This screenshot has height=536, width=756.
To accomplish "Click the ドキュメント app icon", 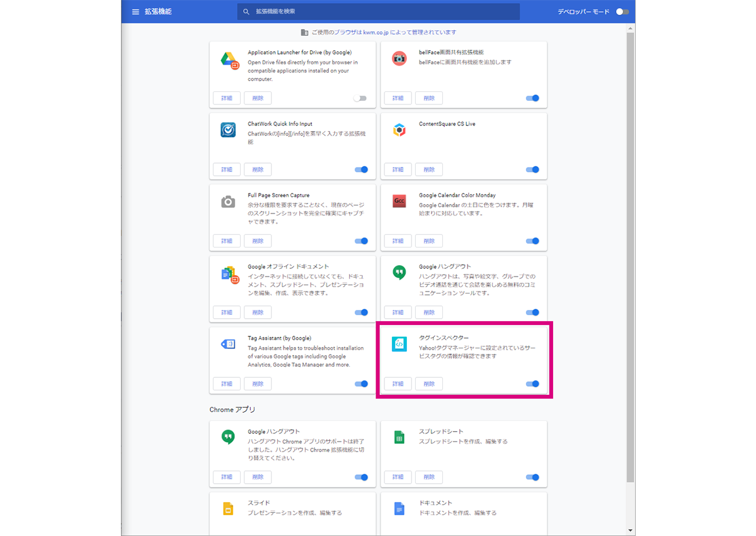I will coord(399,509).
